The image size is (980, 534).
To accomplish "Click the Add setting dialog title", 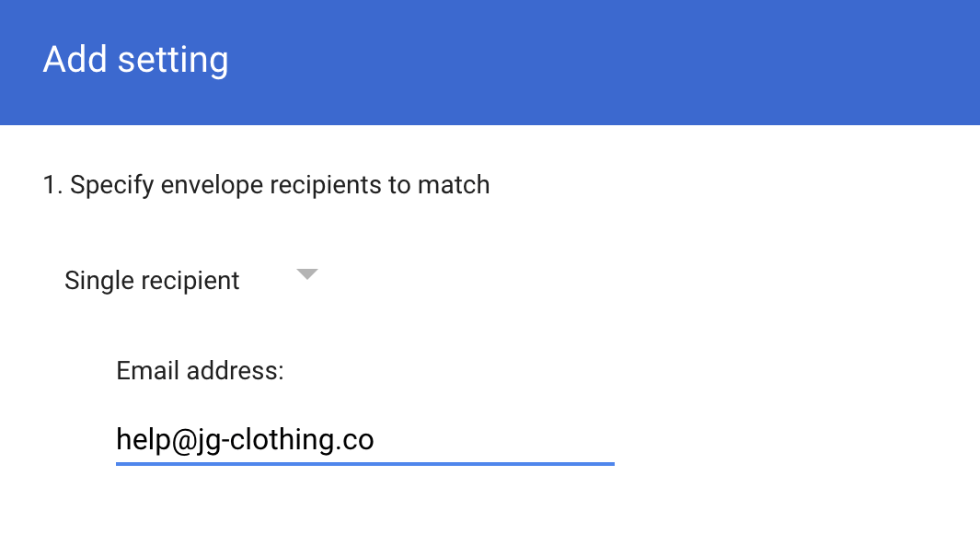I will pos(136,60).
